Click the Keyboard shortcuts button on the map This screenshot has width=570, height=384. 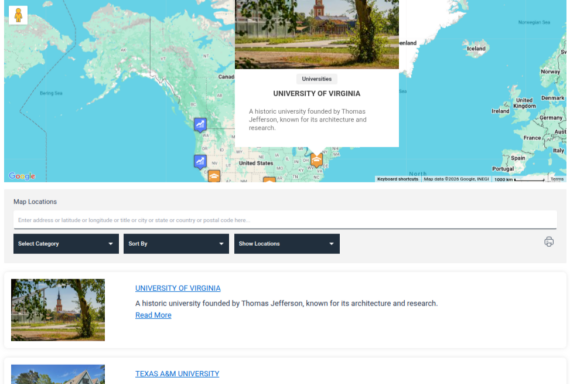click(x=398, y=179)
